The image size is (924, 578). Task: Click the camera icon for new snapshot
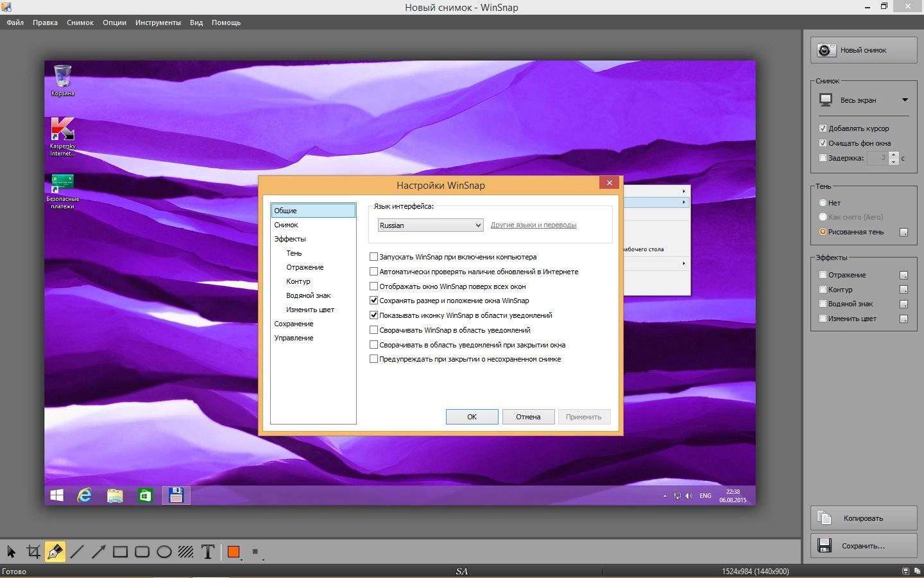tap(826, 50)
